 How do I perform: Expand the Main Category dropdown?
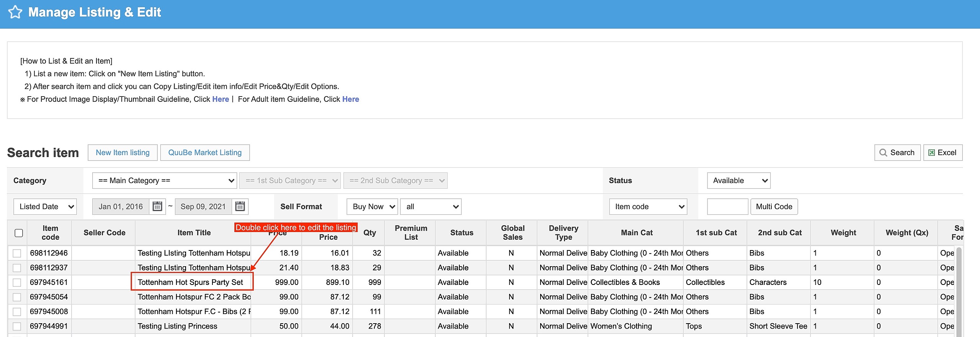[164, 180]
